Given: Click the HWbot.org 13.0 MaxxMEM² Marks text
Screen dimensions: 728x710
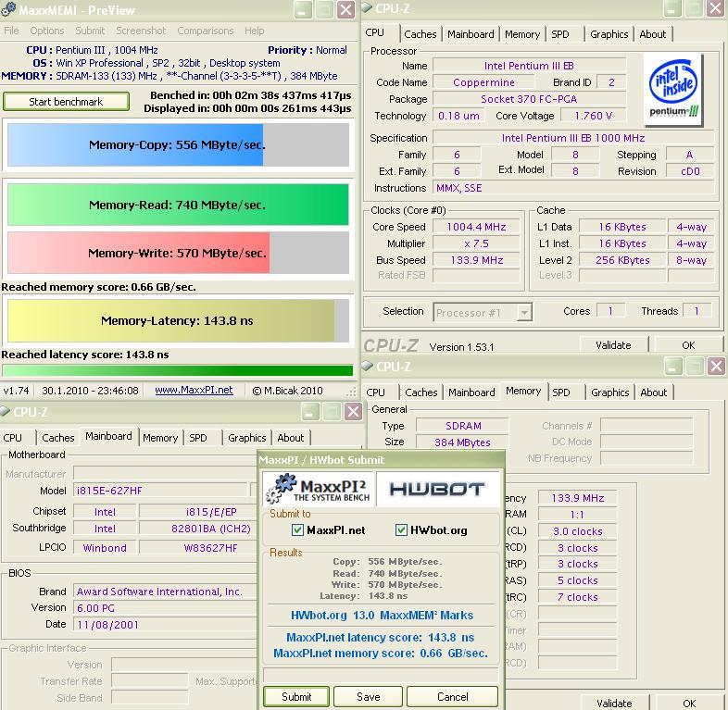Looking at the screenshot, I should point(382,616).
